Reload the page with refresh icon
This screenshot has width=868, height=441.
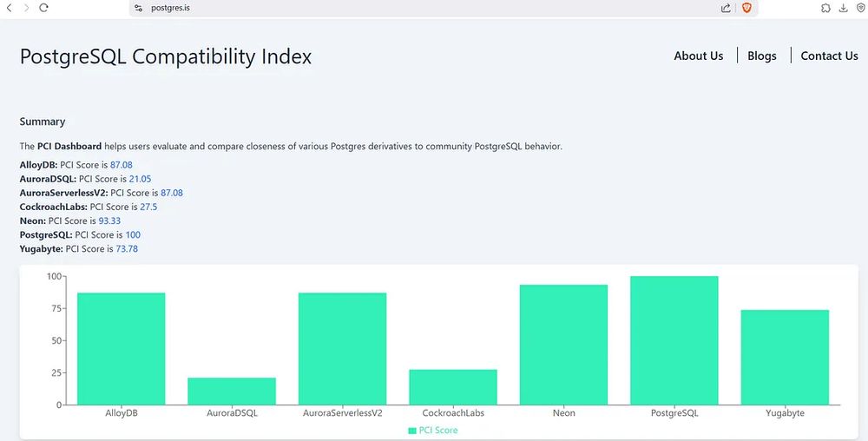coord(43,8)
